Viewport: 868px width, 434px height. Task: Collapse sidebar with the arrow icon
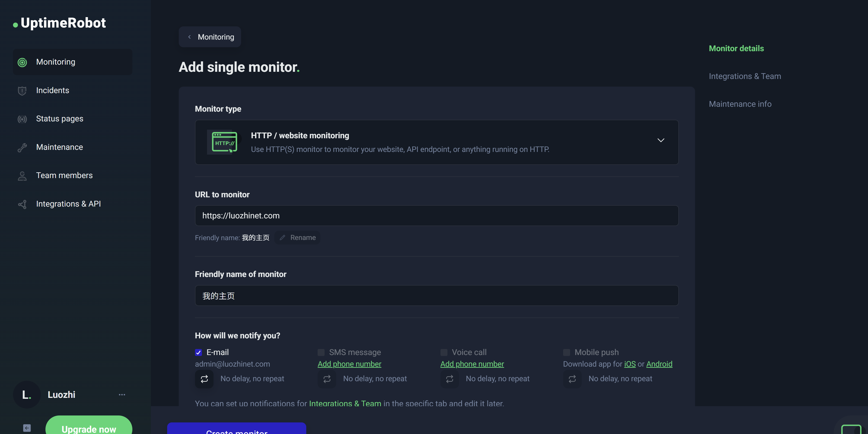[27, 428]
